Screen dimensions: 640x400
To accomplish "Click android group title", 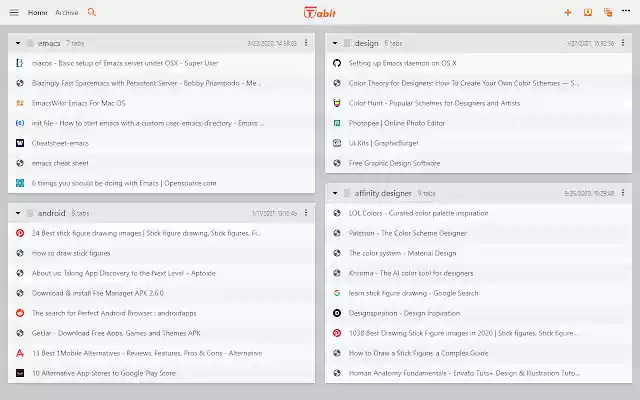I will (51, 213).
